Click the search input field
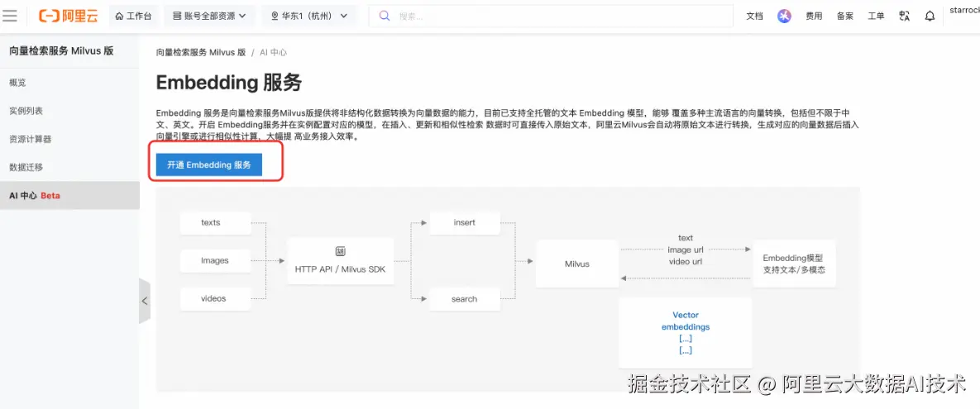 551,17
